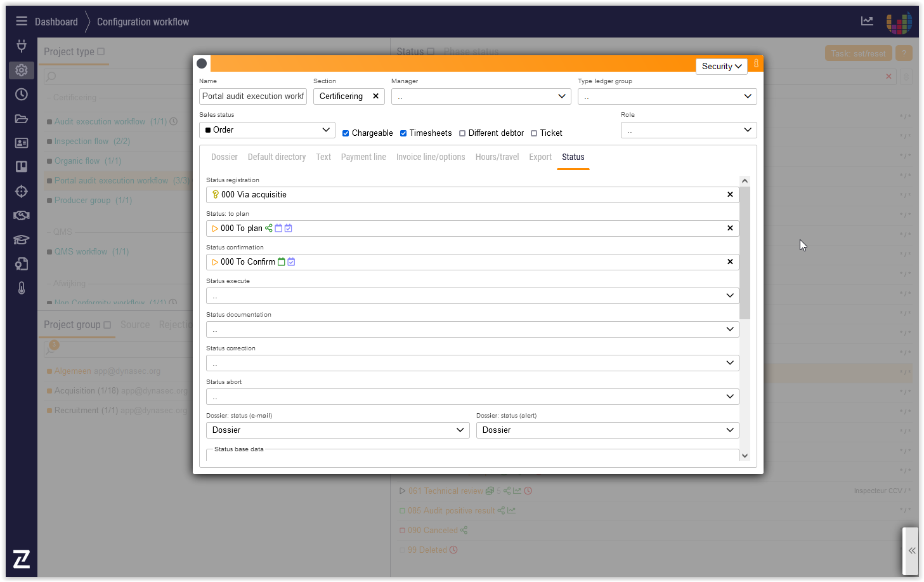Enable the Different debtor checkbox
Viewport: 924px width, 582px height.
pyautogui.click(x=462, y=133)
